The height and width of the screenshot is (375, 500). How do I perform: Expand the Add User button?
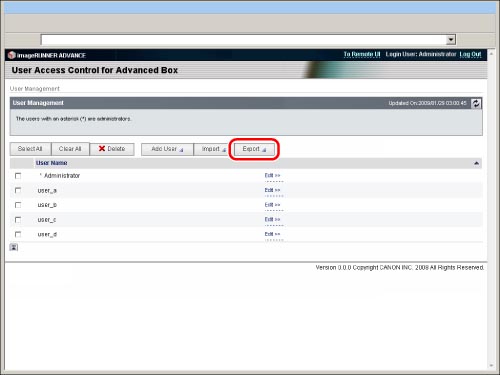167,149
